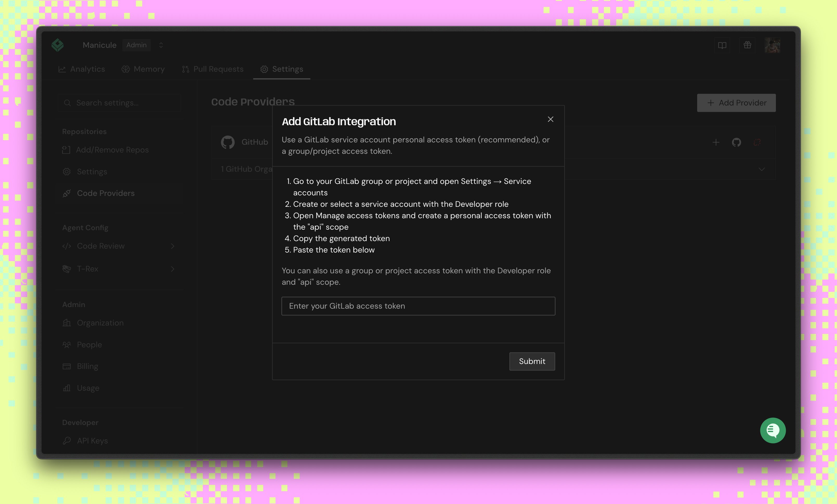Image resolution: width=837 pixels, height=504 pixels.
Task: Click the sidebar Settings gear icon
Action: point(67,172)
